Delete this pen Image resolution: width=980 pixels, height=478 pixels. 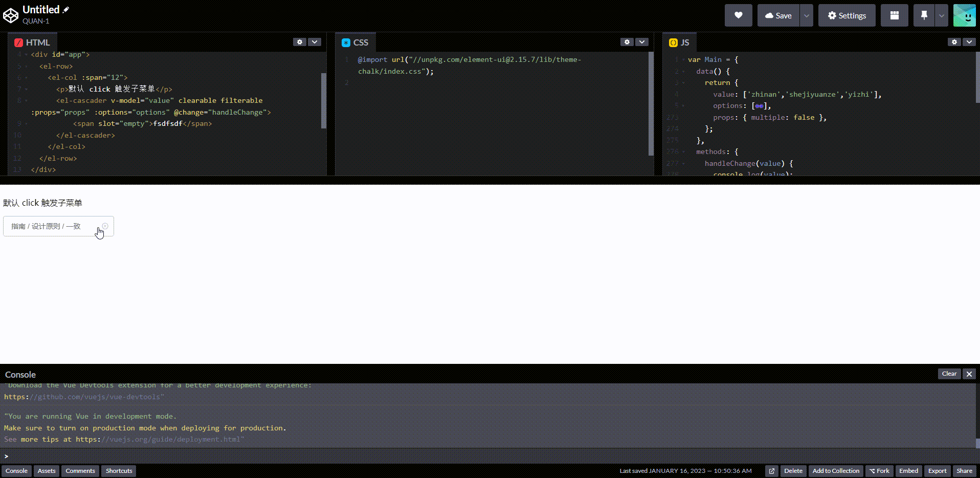(793, 471)
